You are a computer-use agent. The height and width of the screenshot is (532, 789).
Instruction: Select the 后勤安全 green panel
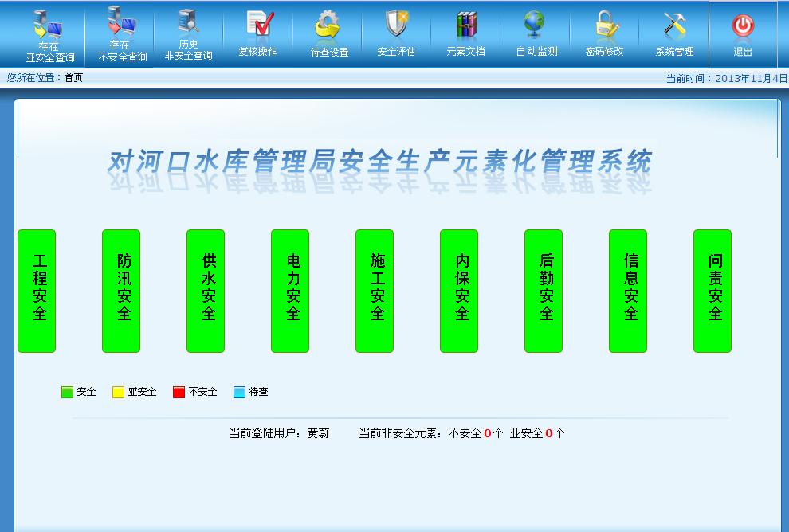(544, 291)
